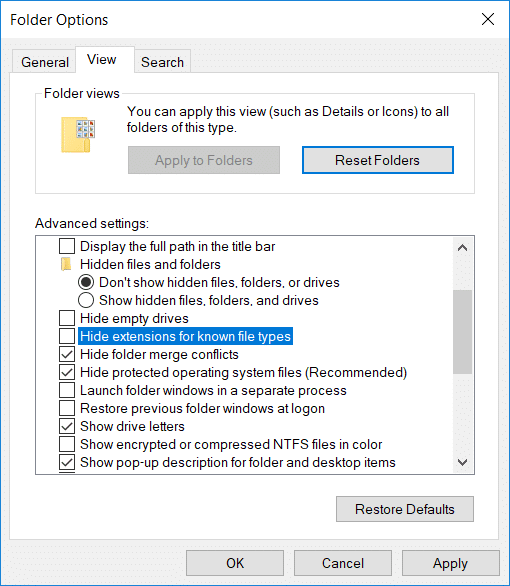Close the Folder Options dialog
The image size is (510, 586).
(488, 19)
